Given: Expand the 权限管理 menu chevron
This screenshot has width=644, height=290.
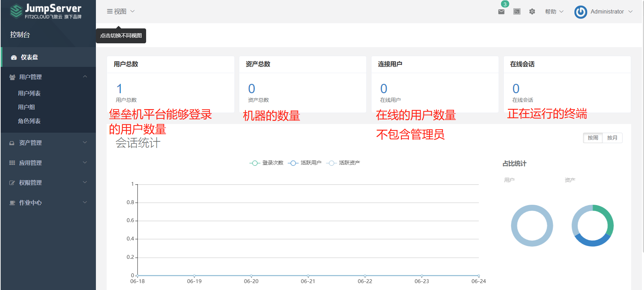Looking at the screenshot, I should 85,182.
